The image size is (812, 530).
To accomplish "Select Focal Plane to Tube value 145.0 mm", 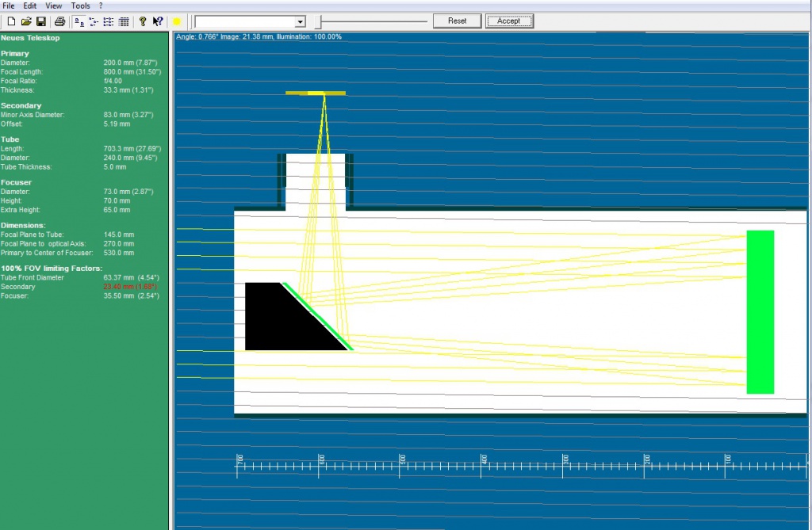I will (119, 234).
